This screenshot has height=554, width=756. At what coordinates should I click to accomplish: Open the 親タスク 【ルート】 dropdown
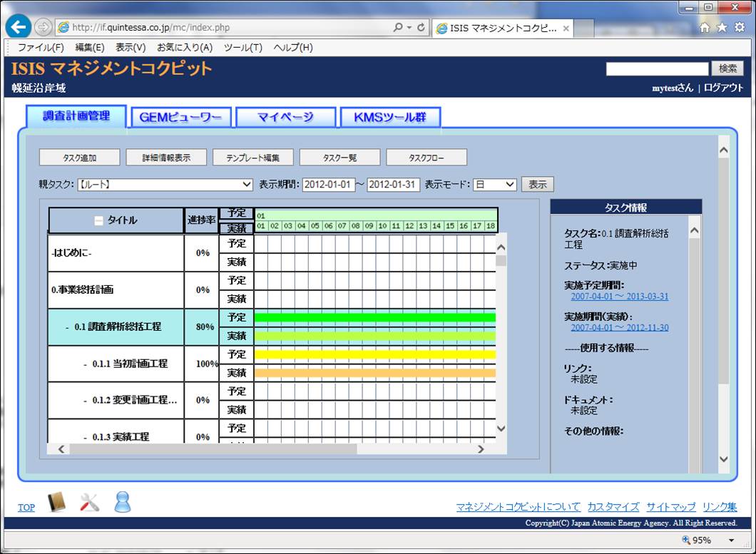[x=165, y=185]
